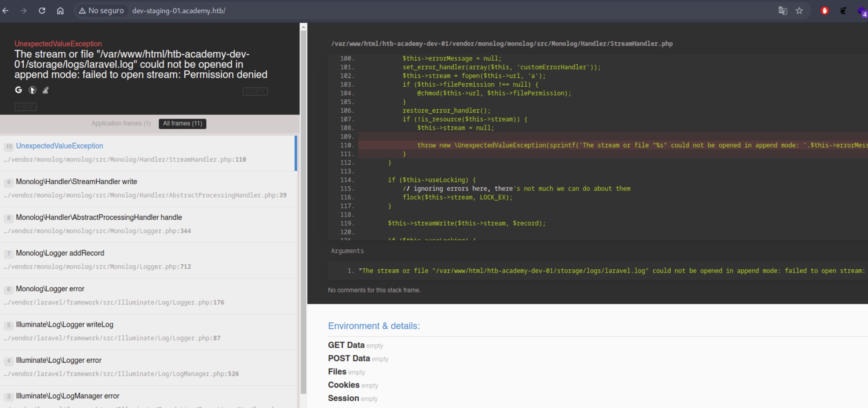Click the Cookies label

pyautogui.click(x=343, y=385)
